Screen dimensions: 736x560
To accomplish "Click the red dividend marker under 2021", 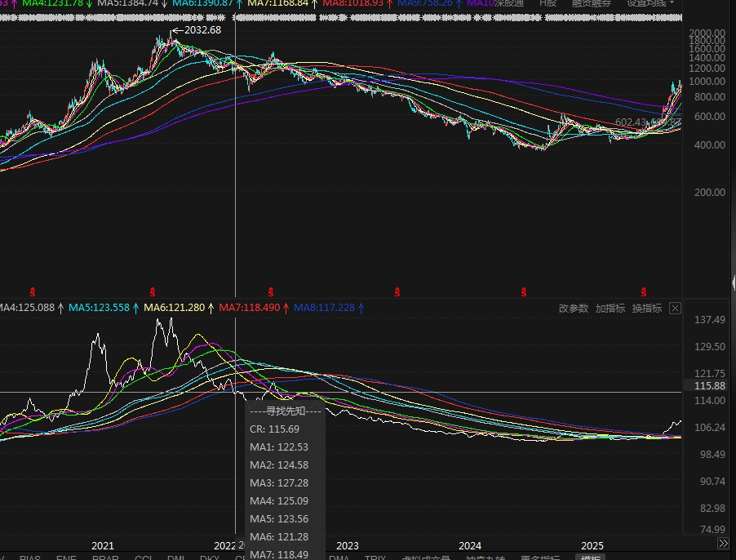I will tap(153, 291).
